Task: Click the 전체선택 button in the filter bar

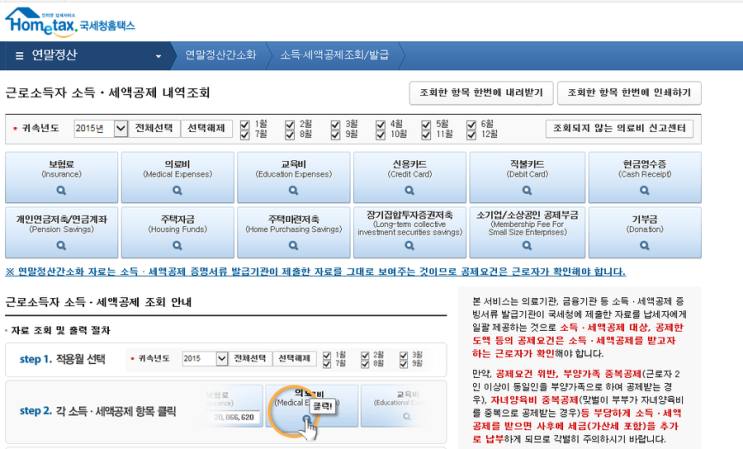Action: pyautogui.click(x=154, y=128)
